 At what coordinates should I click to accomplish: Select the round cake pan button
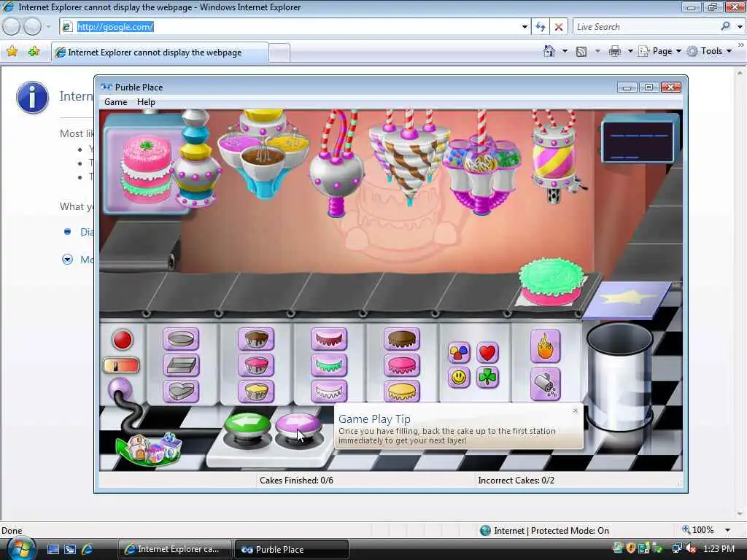pos(181,339)
